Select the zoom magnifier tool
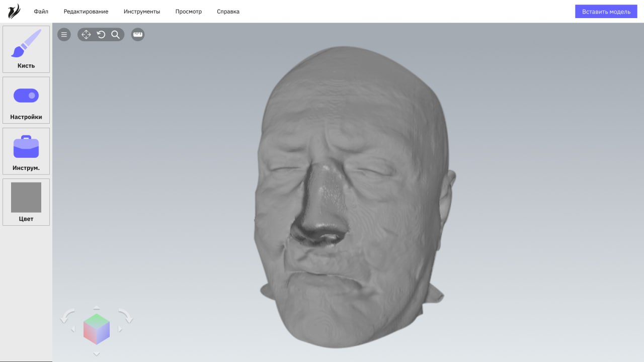This screenshot has height=362, width=644. pyautogui.click(x=115, y=35)
